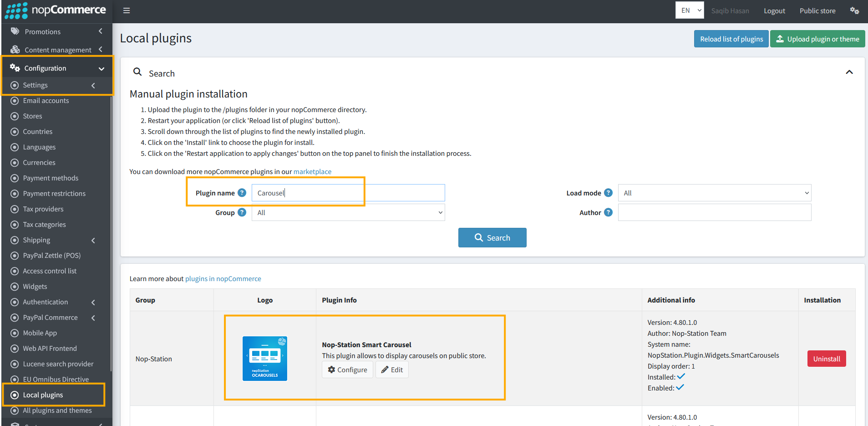Expand the Settings submenu arrow
The height and width of the screenshot is (426, 868).
click(93, 86)
